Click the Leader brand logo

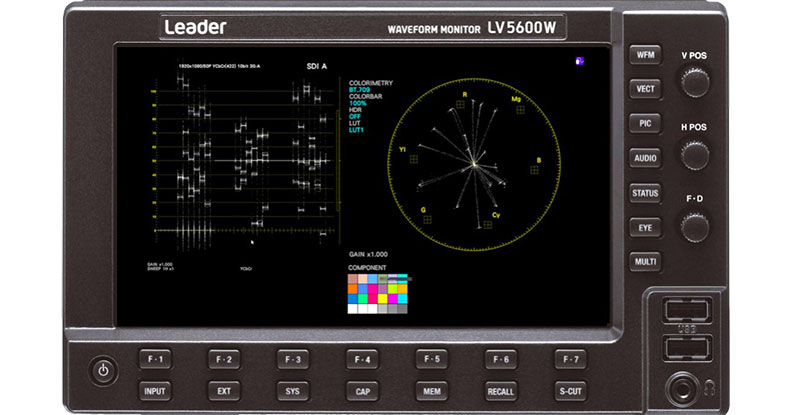(195, 27)
